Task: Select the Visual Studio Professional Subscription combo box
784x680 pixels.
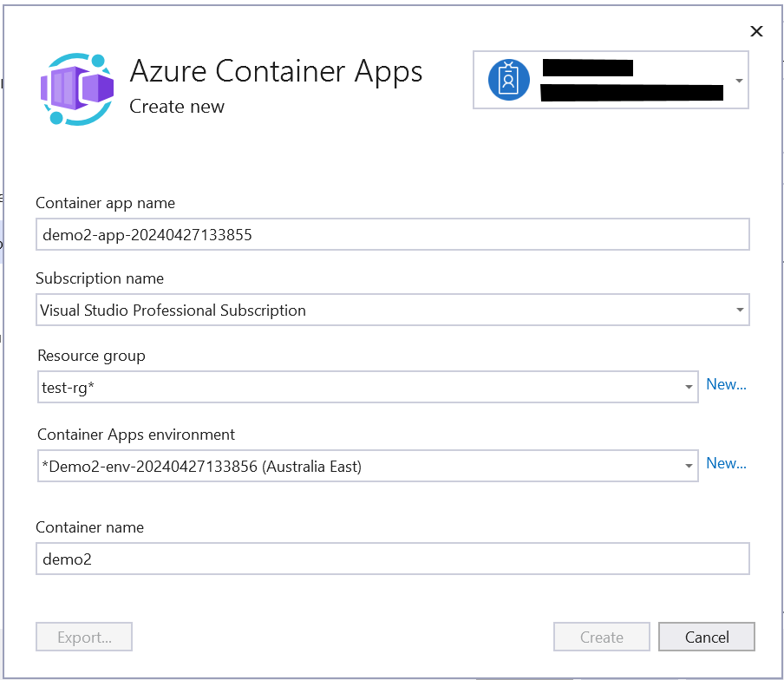Action: 393,310
